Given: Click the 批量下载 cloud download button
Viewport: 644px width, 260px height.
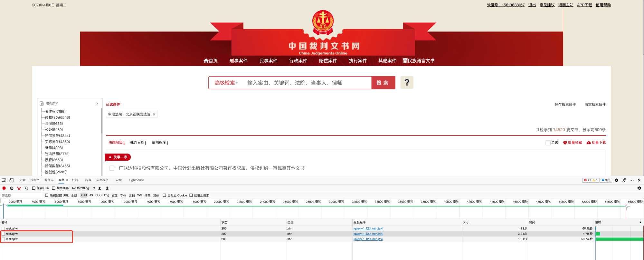Looking at the screenshot, I should [596, 143].
